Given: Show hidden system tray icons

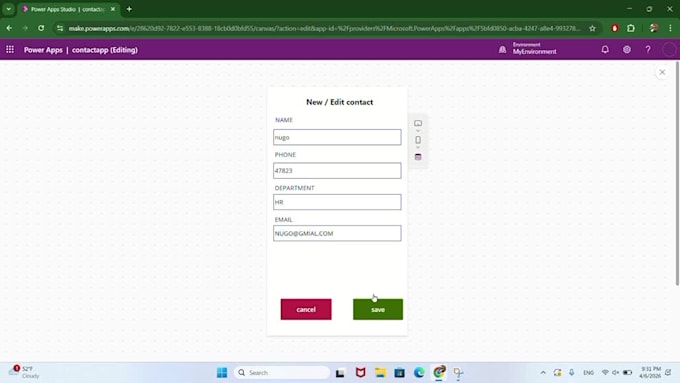Looking at the screenshot, I should click(x=543, y=373).
